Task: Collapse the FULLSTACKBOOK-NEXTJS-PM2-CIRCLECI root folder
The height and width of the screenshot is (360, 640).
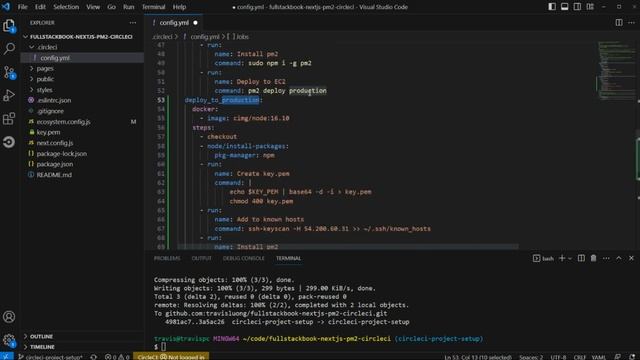Action: pos(81,37)
